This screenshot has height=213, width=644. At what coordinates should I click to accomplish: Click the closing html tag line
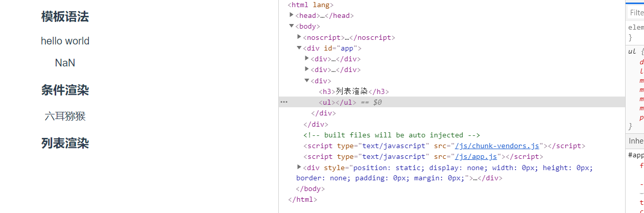pyautogui.click(x=303, y=200)
